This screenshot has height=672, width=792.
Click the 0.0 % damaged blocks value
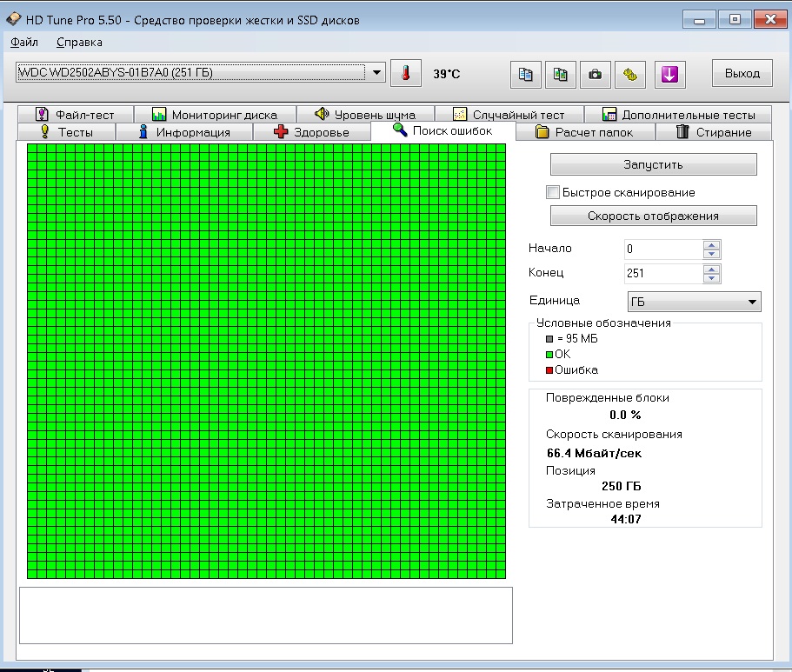pos(625,415)
